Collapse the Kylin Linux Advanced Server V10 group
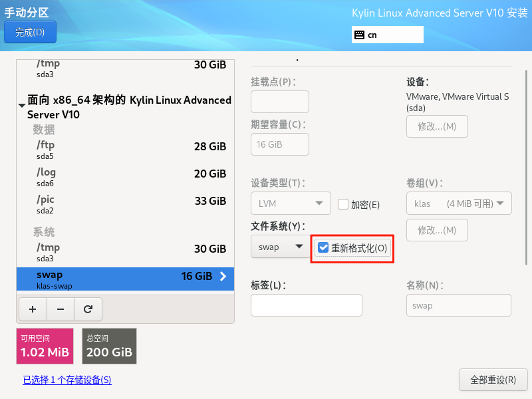532x399 pixels. (21, 103)
